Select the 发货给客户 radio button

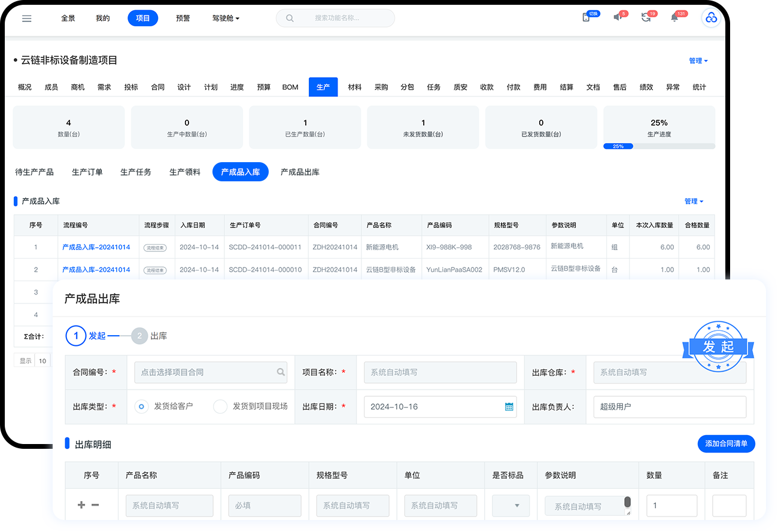[x=142, y=407]
